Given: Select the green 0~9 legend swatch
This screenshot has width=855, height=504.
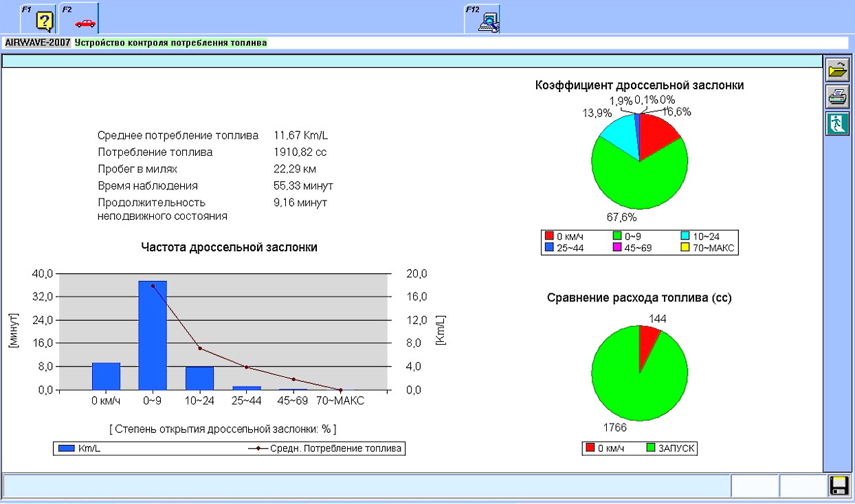Looking at the screenshot, I should [x=617, y=237].
